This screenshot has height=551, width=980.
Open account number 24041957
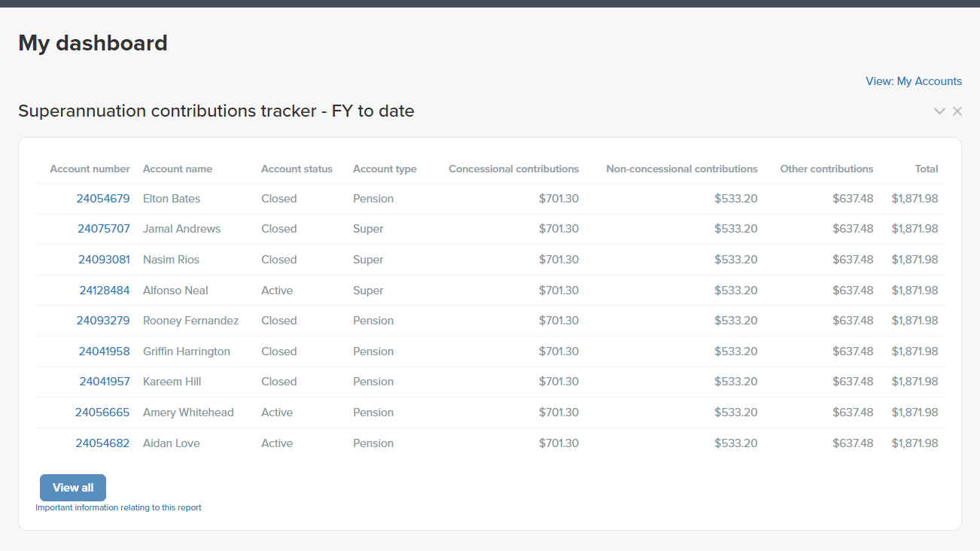point(105,382)
